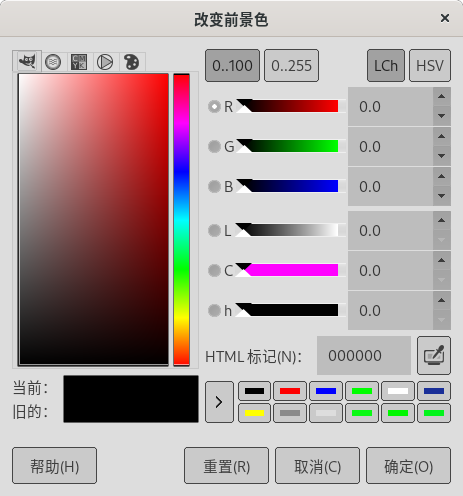Pick the light gray history swatch
The height and width of the screenshot is (496, 463).
[x=326, y=413]
